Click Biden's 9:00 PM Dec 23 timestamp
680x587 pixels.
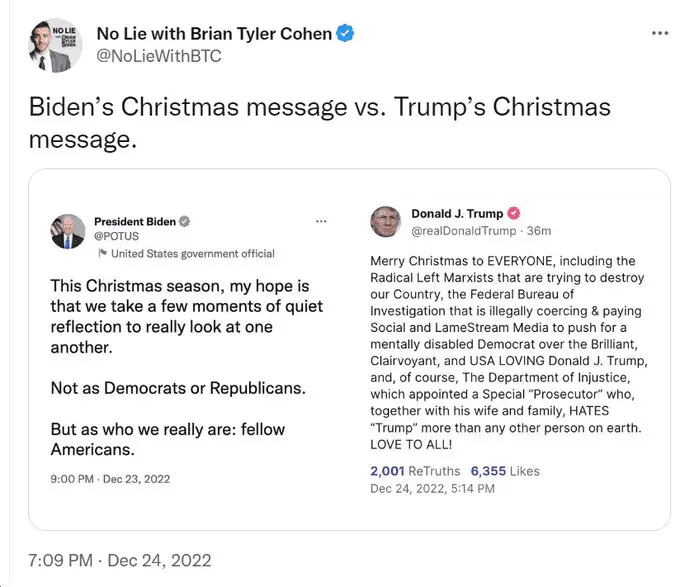(110, 479)
